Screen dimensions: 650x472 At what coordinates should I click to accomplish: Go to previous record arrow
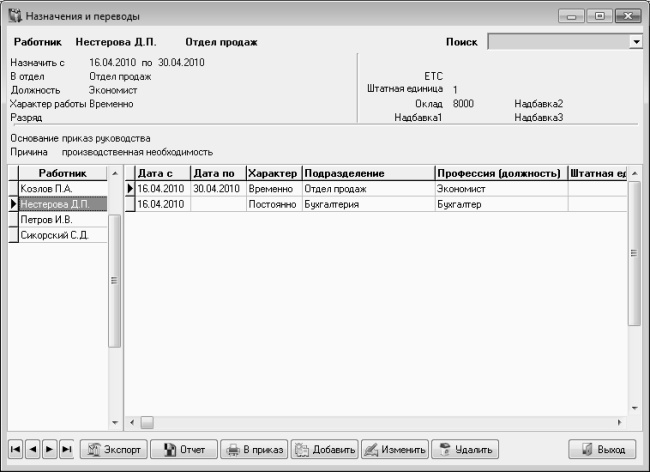(x=33, y=449)
